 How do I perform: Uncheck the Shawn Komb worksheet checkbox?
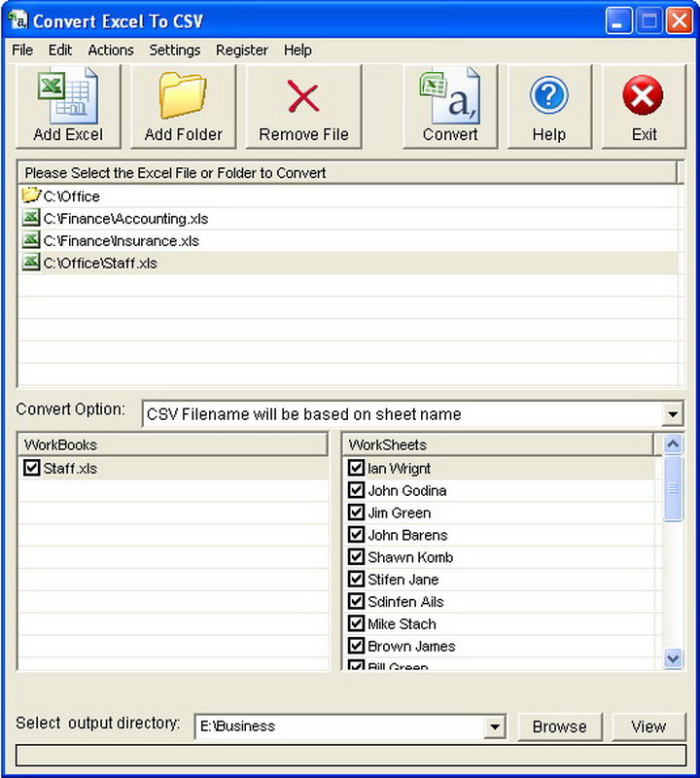pyautogui.click(x=356, y=556)
